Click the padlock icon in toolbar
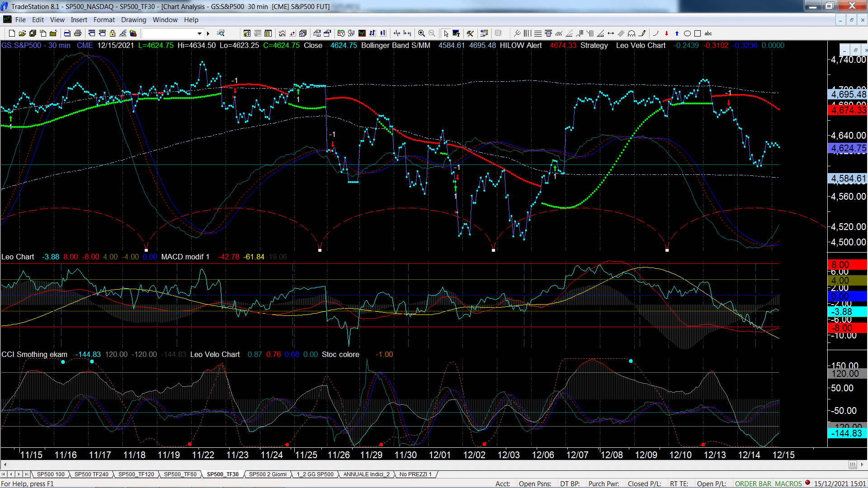Viewport: 868px width, 488px height. pyautogui.click(x=112, y=33)
